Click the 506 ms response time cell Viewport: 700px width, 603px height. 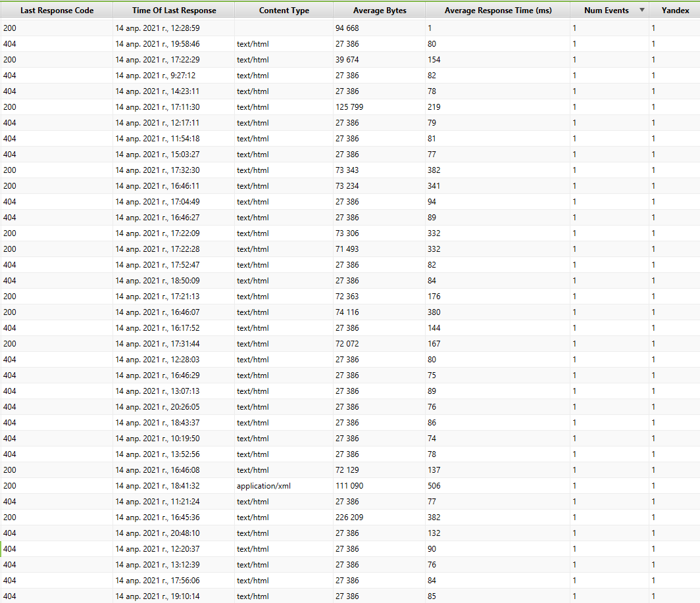[x=433, y=486]
